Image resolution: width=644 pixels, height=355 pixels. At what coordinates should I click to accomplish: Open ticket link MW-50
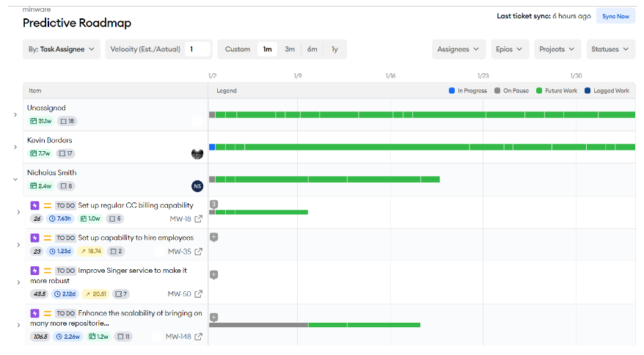pyautogui.click(x=180, y=294)
